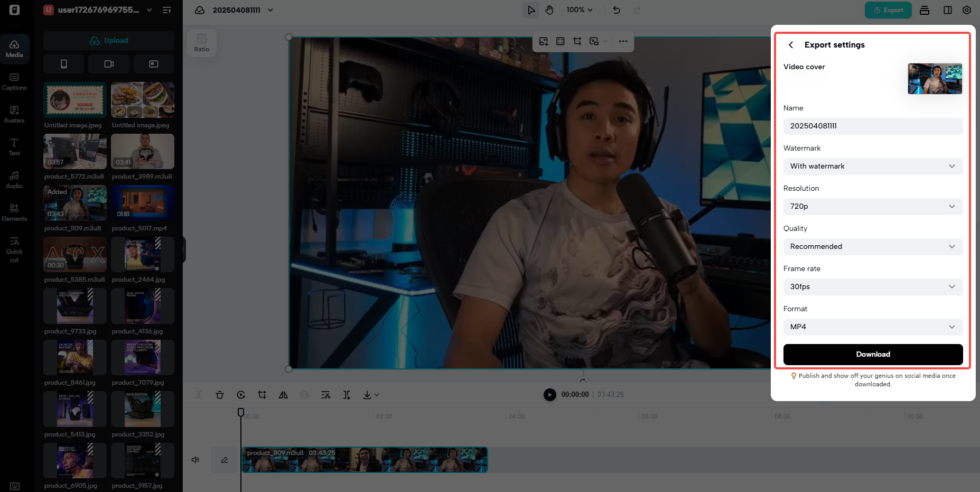Select the hand pan tool

click(x=549, y=10)
